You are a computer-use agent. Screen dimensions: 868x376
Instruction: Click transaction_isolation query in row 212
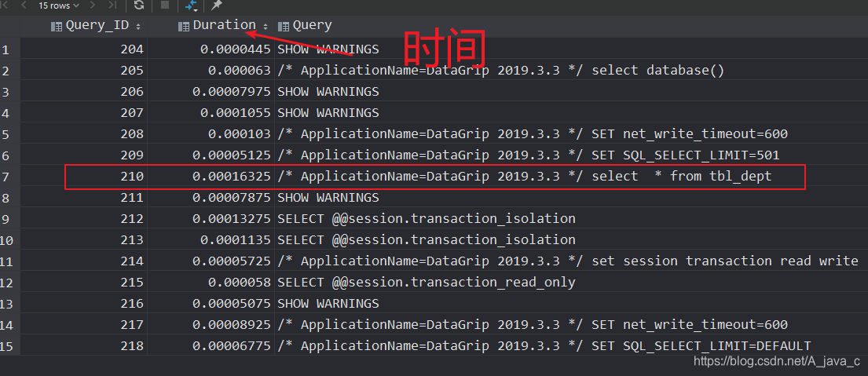coord(427,218)
